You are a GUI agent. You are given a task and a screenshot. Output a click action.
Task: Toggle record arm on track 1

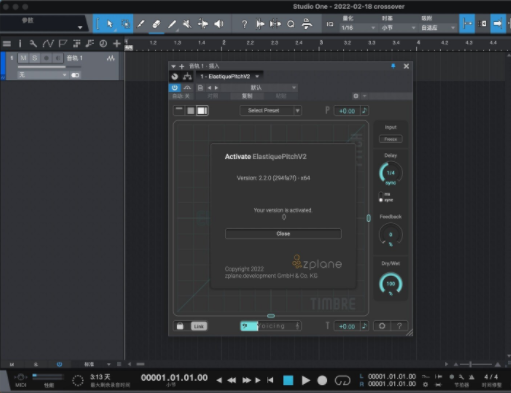coord(46,58)
